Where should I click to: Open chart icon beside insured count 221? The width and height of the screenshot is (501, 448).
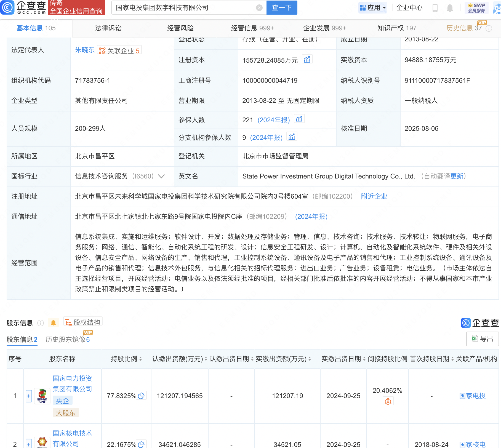(299, 119)
